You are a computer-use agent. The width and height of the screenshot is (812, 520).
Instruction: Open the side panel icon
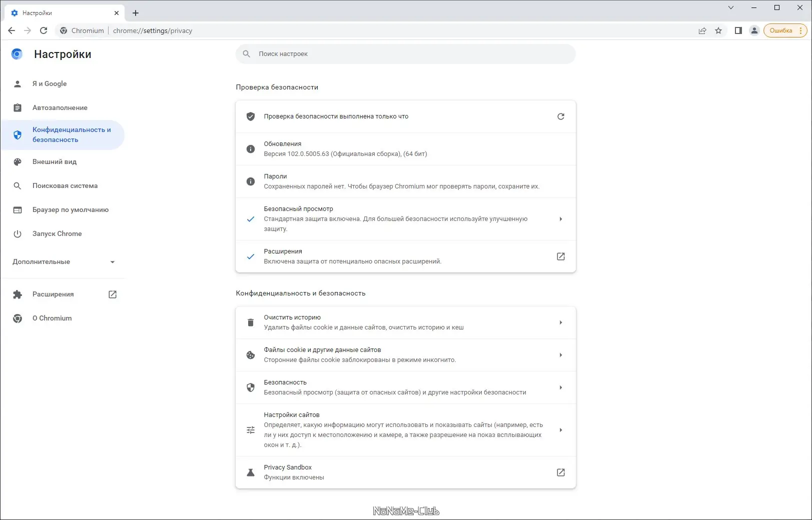[738, 30]
